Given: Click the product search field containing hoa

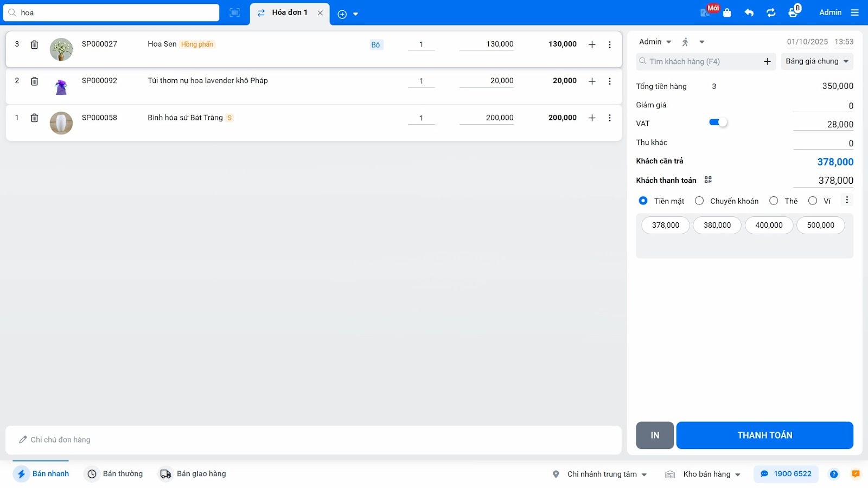Looking at the screenshot, I should 112,12.
